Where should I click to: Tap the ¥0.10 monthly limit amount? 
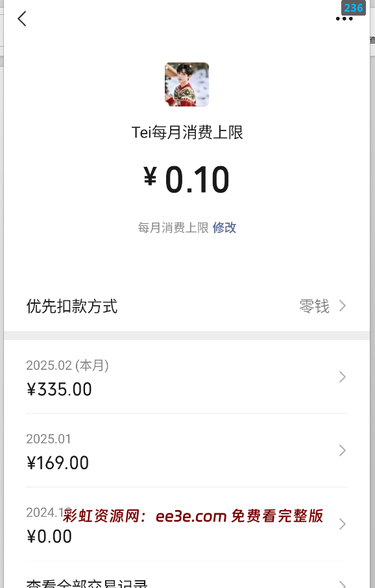click(186, 180)
